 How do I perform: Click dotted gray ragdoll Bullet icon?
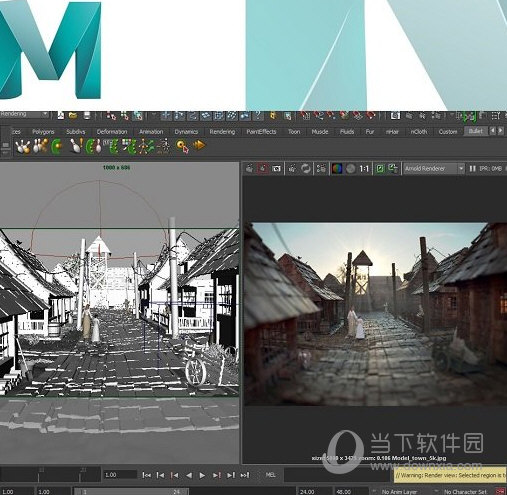click(163, 147)
